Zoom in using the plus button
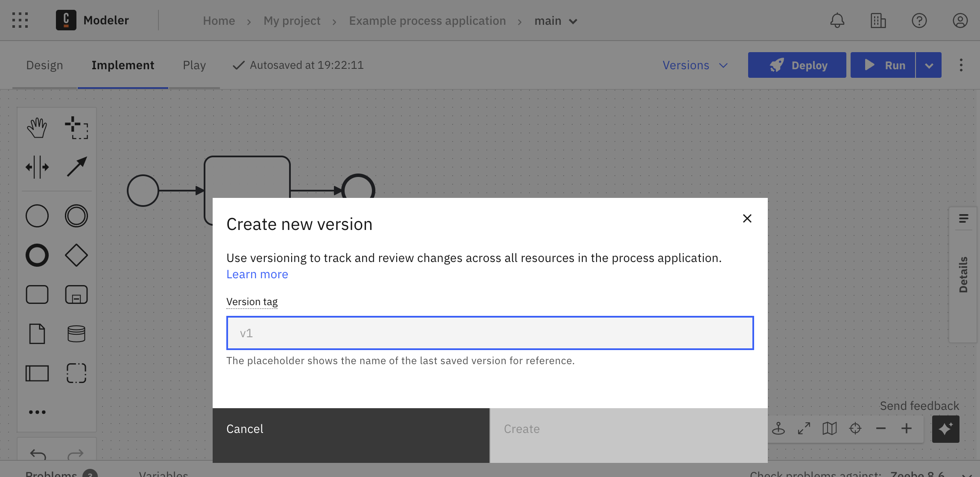Screen dimensions: 980x477 (x=907, y=428)
